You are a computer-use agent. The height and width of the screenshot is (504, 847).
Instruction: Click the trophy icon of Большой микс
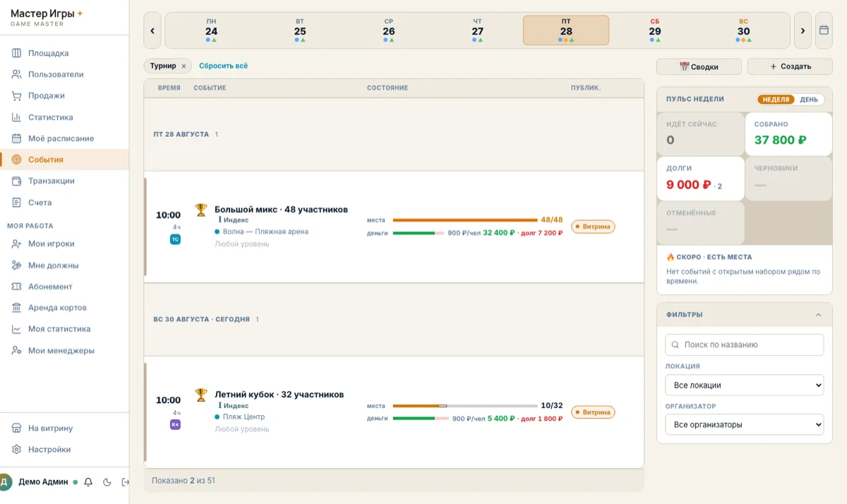[201, 210]
